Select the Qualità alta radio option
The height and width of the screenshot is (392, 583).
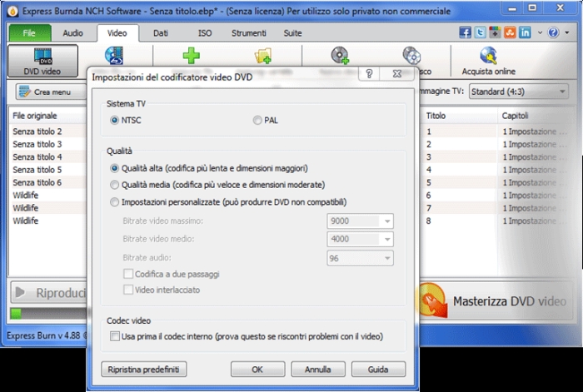(x=209, y=168)
